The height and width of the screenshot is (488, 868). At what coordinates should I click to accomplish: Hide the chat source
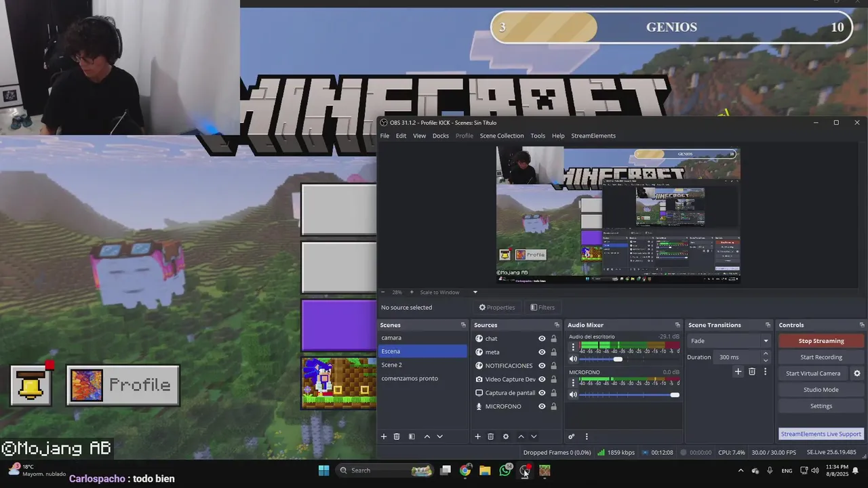(x=542, y=338)
